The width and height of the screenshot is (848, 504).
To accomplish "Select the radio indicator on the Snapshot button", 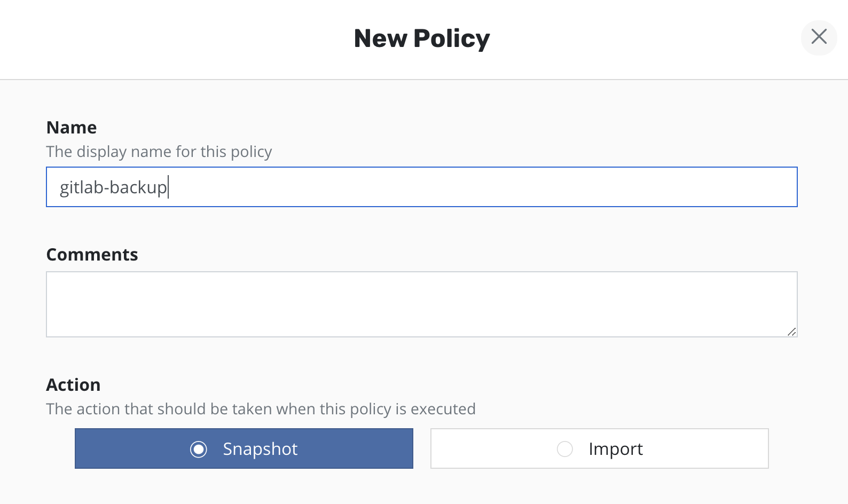I will [x=198, y=450].
